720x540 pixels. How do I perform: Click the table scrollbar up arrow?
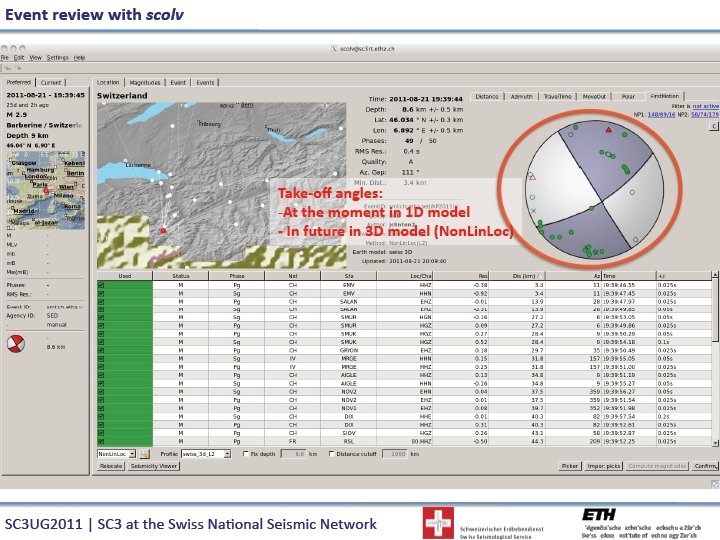tap(715, 275)
